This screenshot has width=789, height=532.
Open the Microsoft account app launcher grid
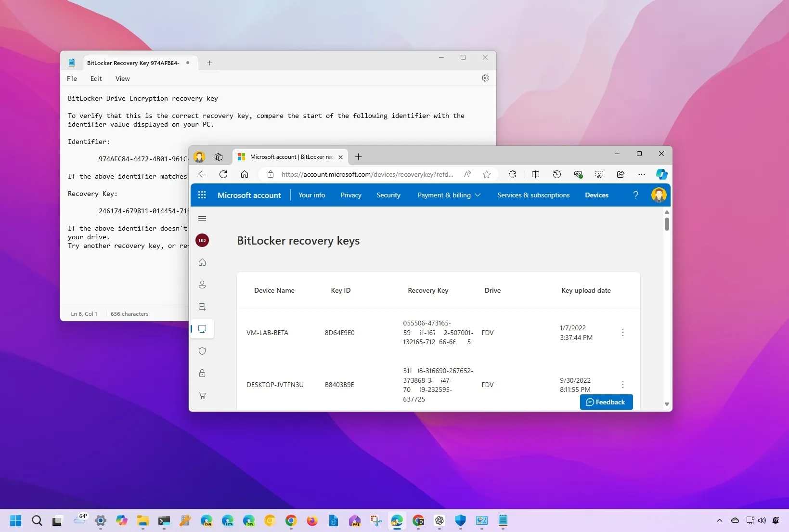(202, 195)
